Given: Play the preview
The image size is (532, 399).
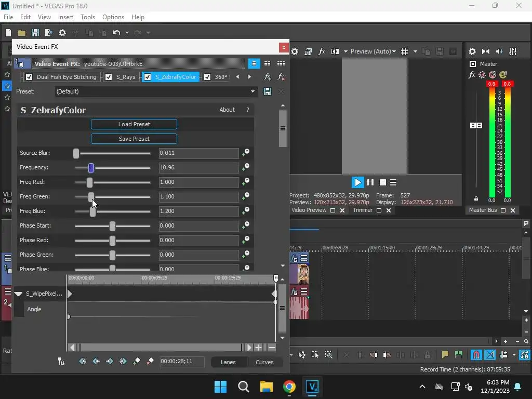Looking at the screenshot, I should point(357,182).
